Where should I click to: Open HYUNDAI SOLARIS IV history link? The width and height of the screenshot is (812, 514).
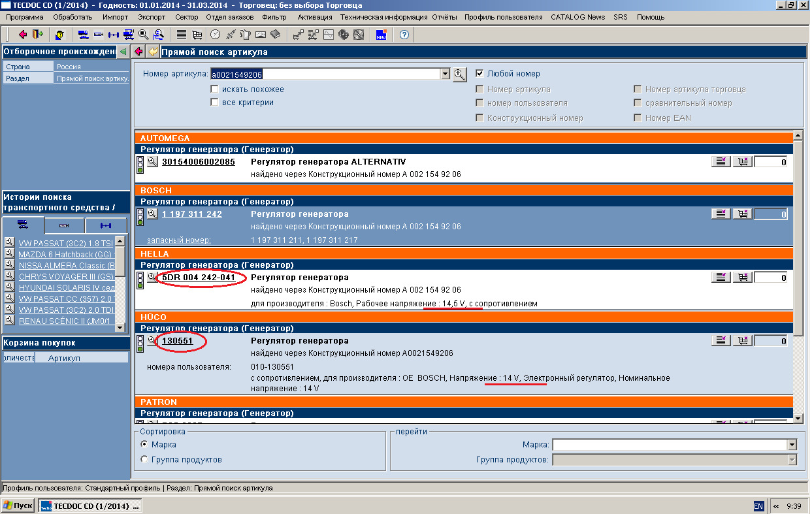pos(65,287)
